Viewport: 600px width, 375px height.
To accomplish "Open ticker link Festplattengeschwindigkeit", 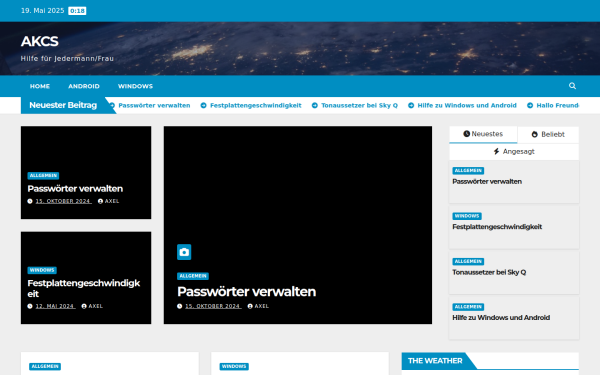I will [256, 105].
